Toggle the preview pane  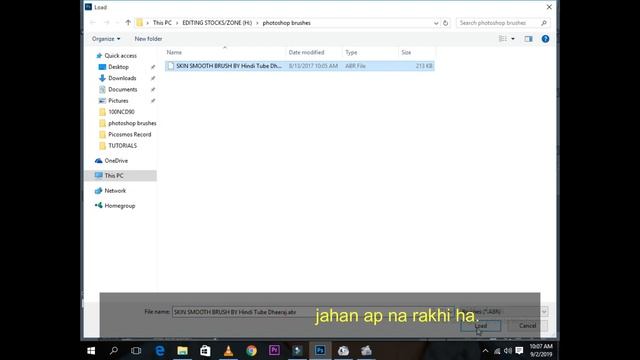click(528, 39)
